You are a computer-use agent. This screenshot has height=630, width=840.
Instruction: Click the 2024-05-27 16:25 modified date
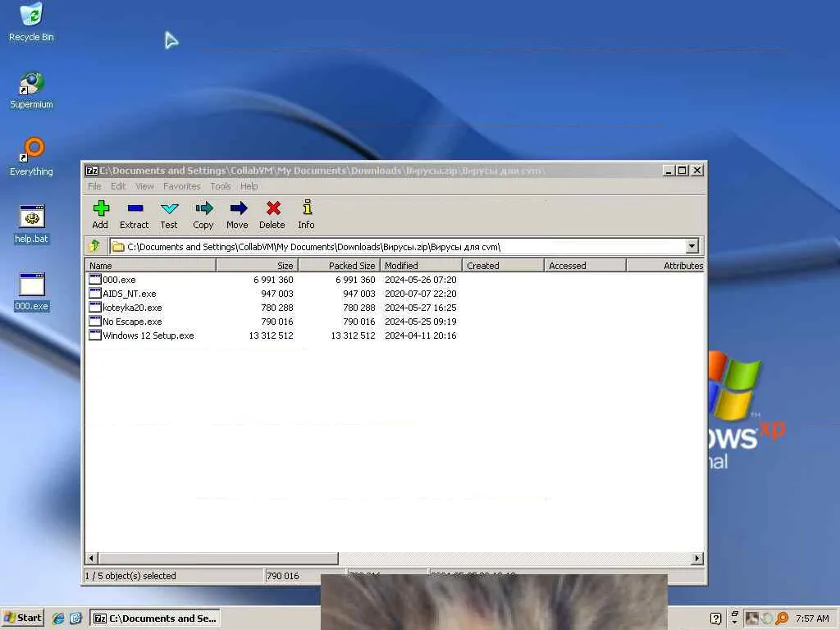pyautogui.click(x=421, y=308)
